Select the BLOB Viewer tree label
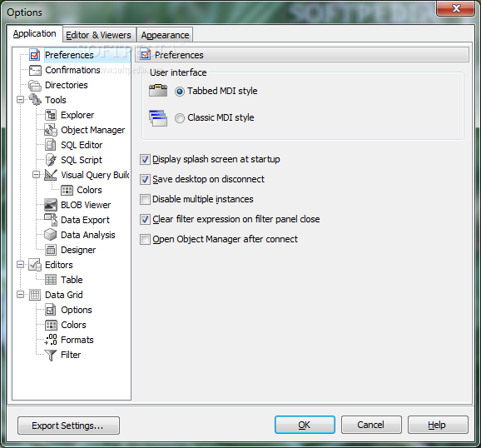Viewport: 481px width, 448px height. click(86, 205)
